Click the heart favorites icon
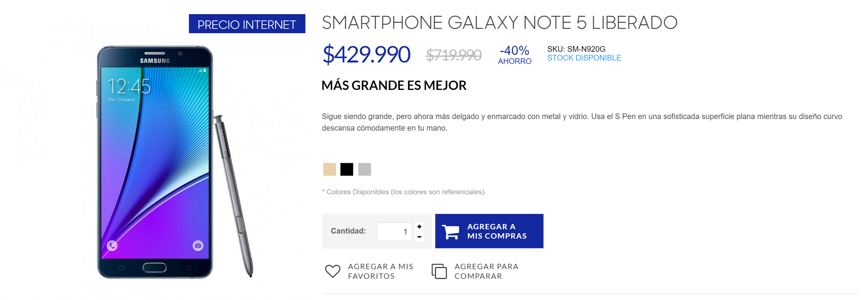The height and width of the screenshot is (300, 868). pyautogui.click(x=332, y=271)
